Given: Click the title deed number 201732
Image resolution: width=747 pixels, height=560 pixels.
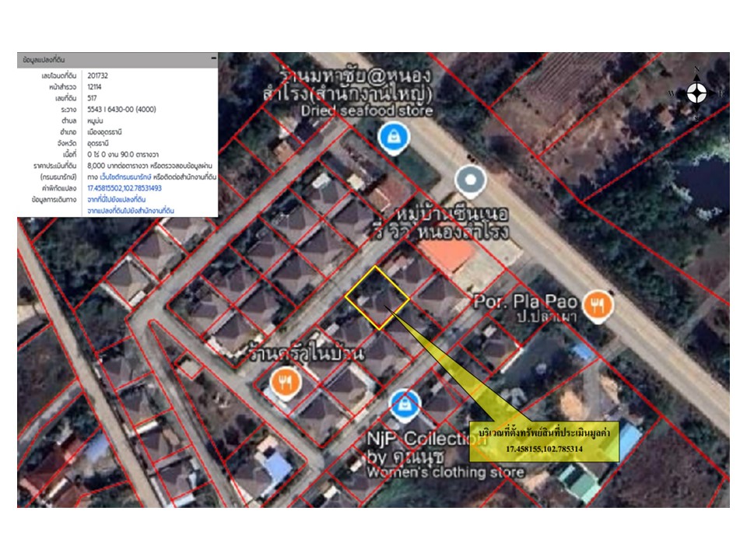Looking at the screenshot, I should [98, 75].
